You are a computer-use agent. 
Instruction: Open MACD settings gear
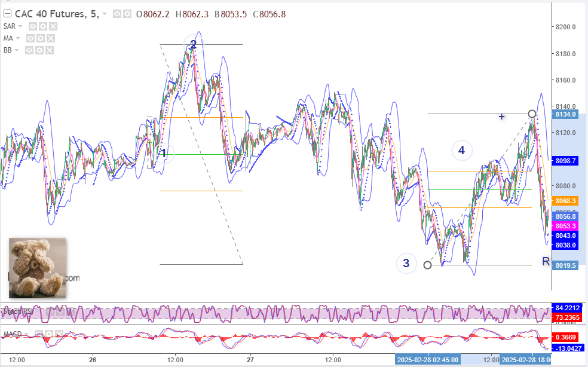[49, 334]
